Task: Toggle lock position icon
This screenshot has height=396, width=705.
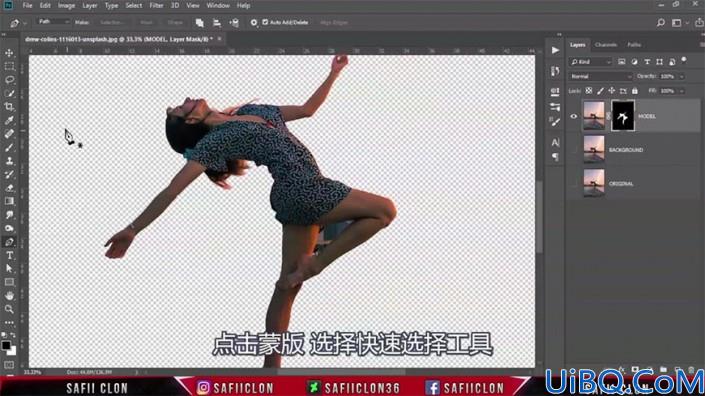Action: 611,91
